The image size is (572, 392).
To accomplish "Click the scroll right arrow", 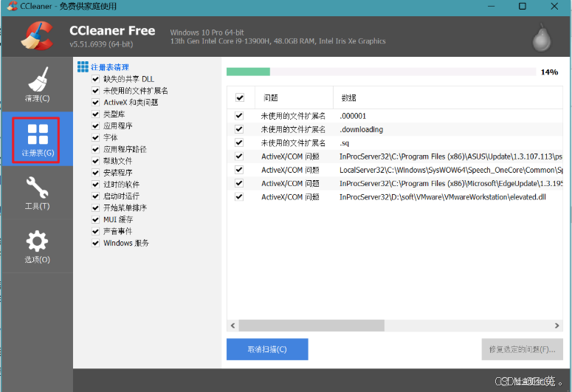I will click(x=557, y=326).
